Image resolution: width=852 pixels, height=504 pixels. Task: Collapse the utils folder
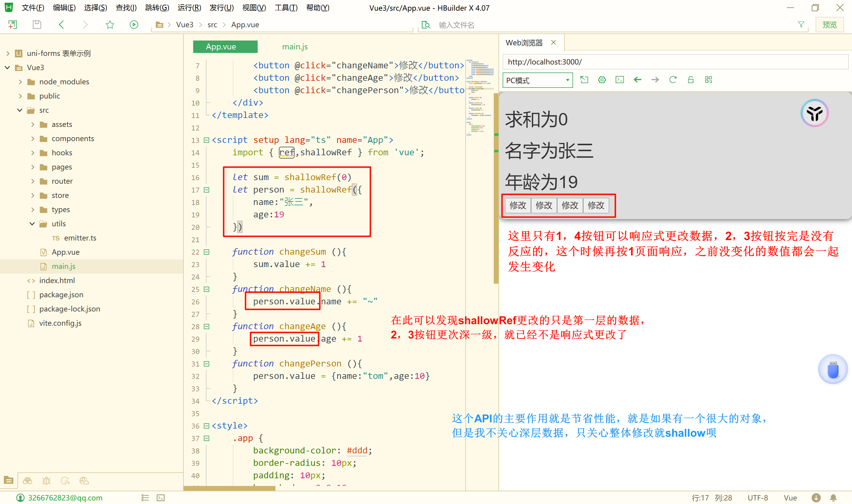point(32,224)
